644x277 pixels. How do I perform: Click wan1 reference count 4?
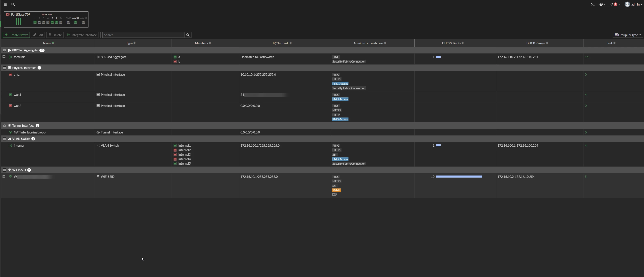pyautogui.click(x=586, y=95)
